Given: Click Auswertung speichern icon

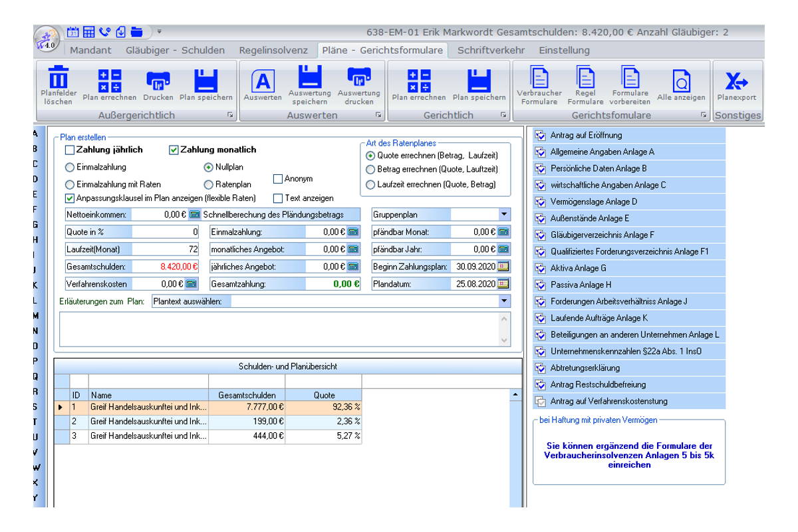Looking at the screenshot, I should [x=309, y=76].
